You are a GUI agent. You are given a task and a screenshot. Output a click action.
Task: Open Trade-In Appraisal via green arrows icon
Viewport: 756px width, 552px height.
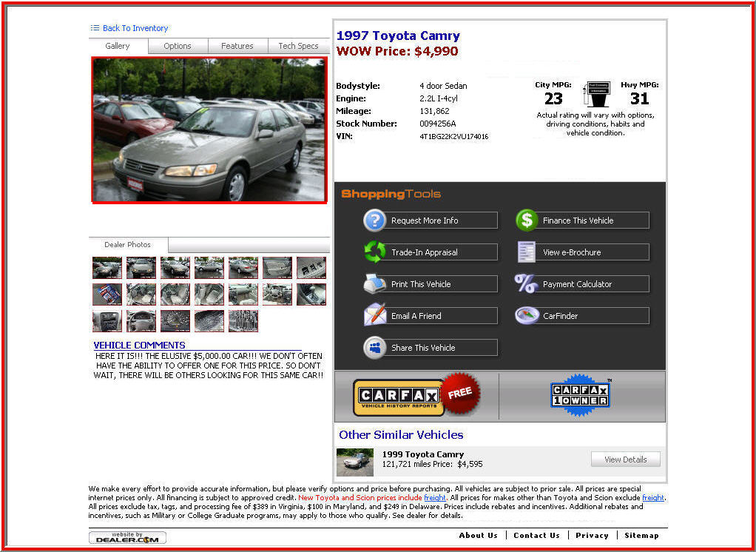coord(374,252)
